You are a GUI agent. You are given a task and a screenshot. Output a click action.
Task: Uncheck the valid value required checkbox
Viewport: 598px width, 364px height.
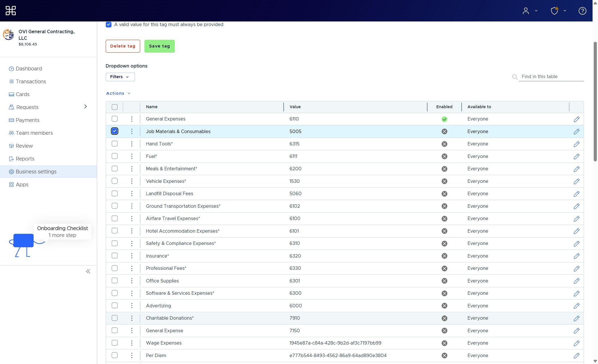pos(109,25)
